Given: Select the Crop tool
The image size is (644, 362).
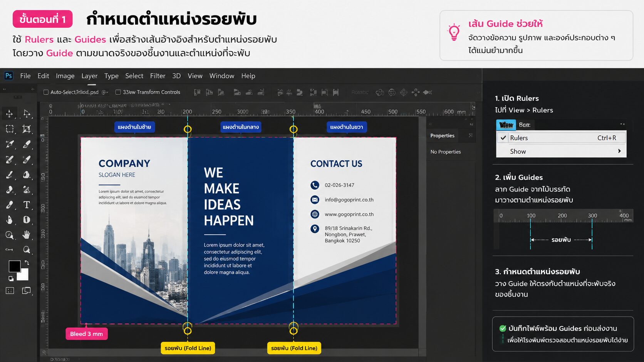Looking at the screenshot, I should 27,129.
